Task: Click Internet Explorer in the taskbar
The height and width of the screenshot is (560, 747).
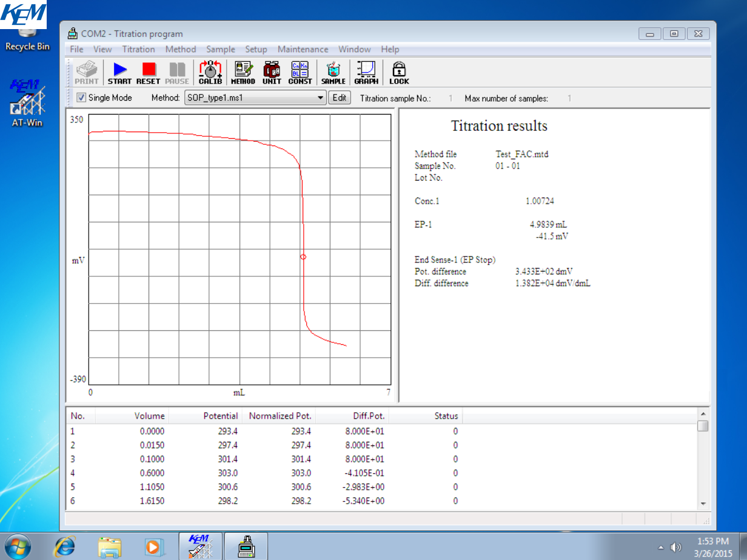Action: [65, 546]
